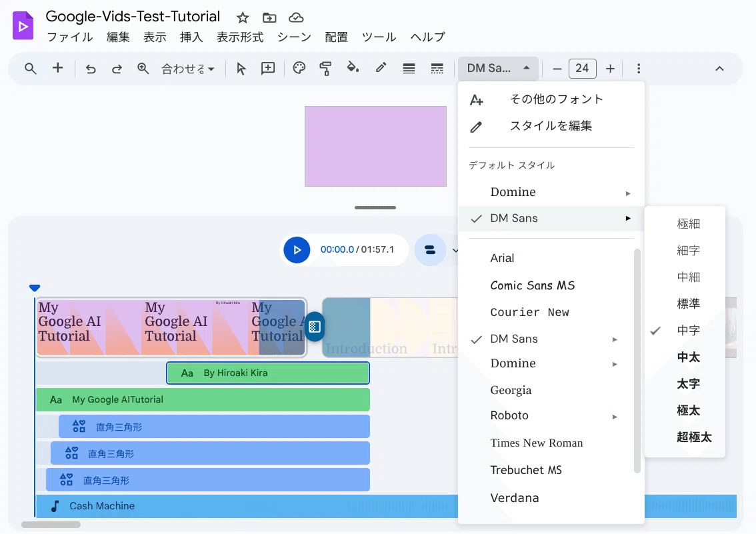Click the border color pencil icon

pos(381,68)
